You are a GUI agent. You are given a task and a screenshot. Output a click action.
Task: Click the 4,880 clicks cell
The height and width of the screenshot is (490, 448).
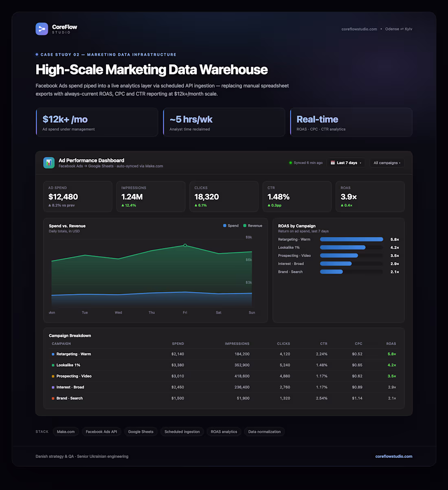(285, 376)
